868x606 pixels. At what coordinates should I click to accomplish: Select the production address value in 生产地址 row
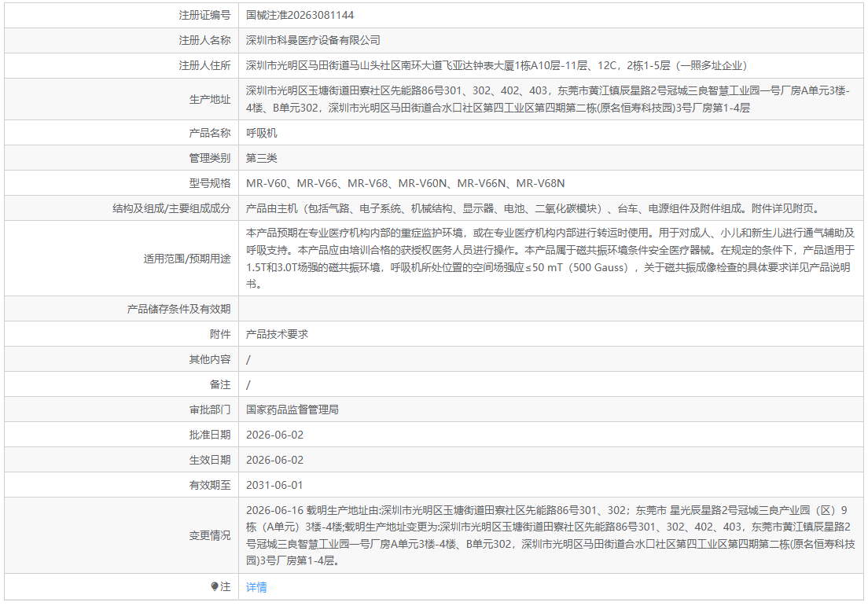[548, 99]
